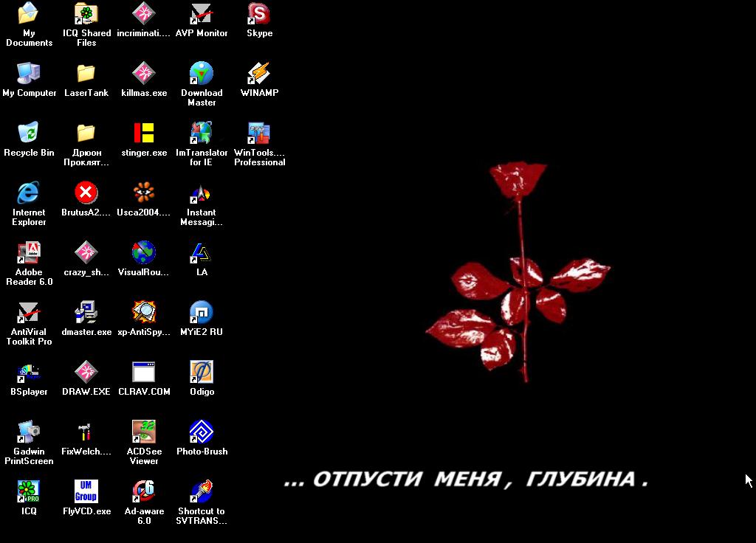Select the Recycle Bin icon

click(x=29, y=133)
